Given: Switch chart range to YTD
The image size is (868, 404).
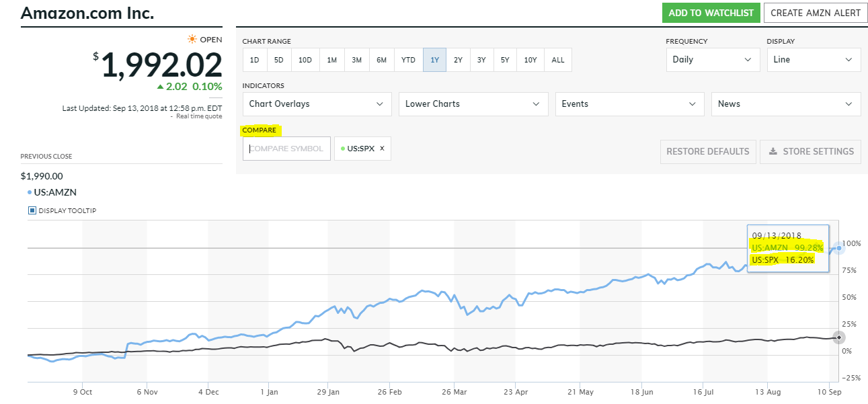Looking at the screenshot, I should coord(409,60).
